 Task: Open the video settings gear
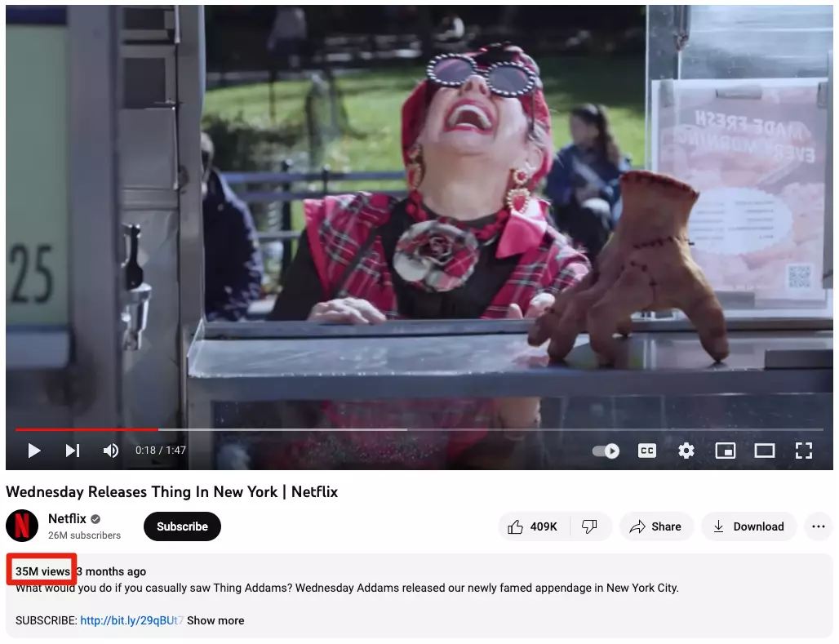pyautogui.click(x=686, y=451)
